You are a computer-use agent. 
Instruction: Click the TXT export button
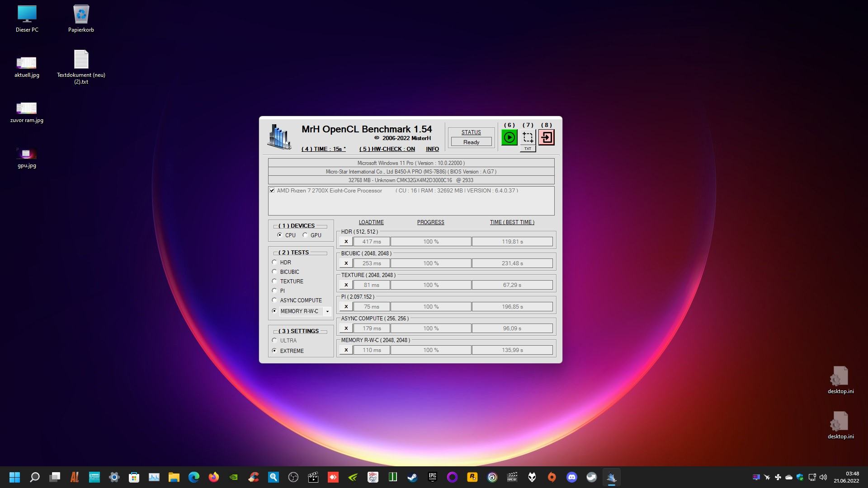point(528,149)
